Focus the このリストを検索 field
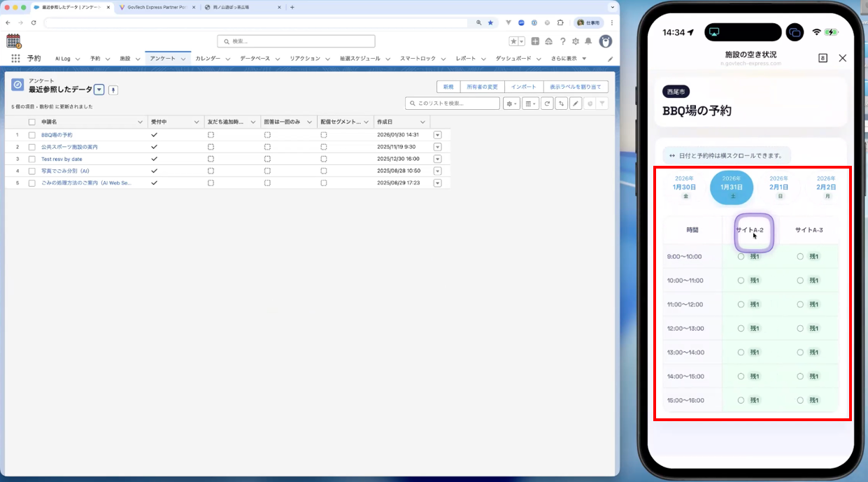 [453, 104]
